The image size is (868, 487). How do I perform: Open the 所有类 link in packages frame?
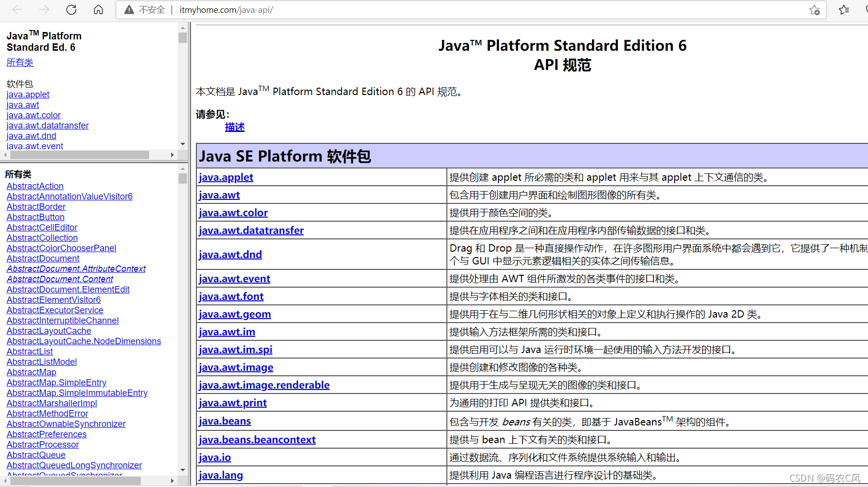click(x=20, y=63)
